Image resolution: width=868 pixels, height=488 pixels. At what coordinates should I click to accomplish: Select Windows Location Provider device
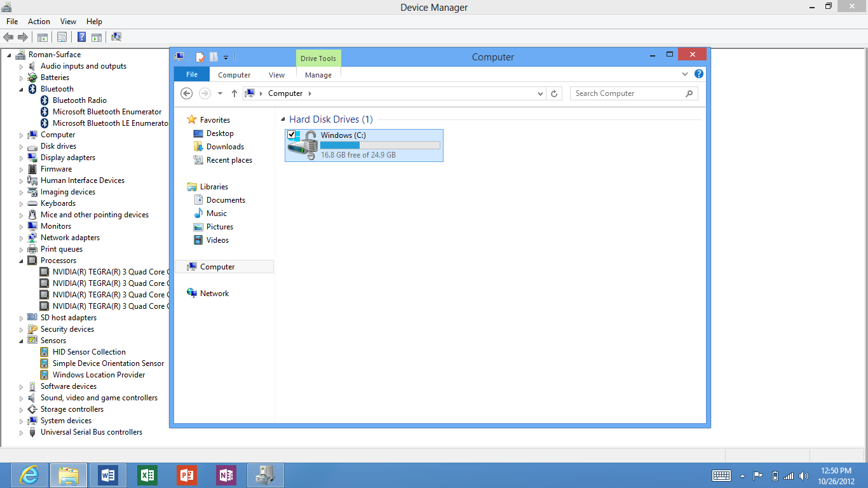coord(98,375)
